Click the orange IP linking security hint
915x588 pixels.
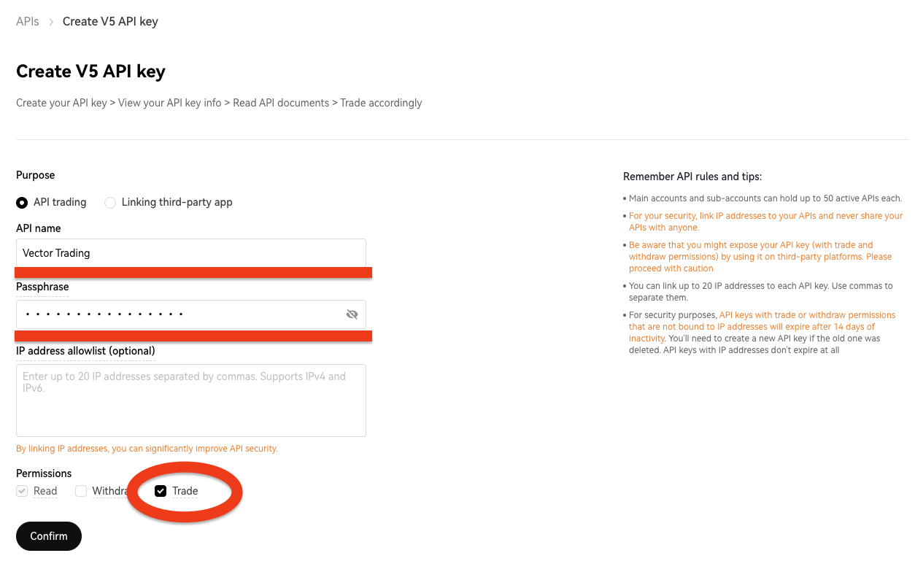(x=147, y=449)
